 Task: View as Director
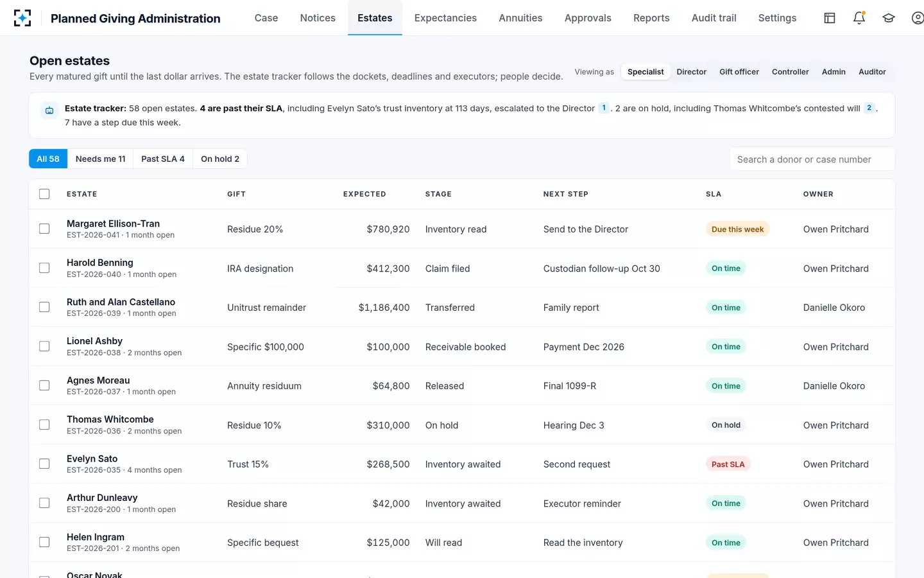[x=692, y=72]
